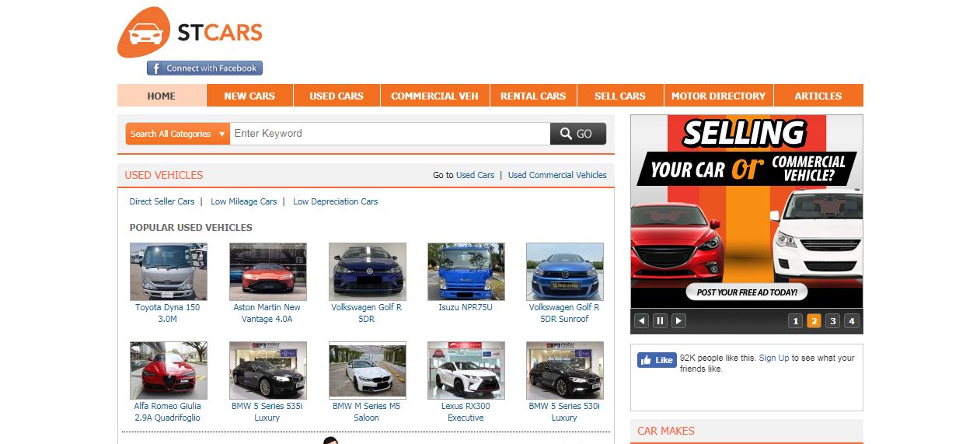This screenshot has height=444, width=980.
Task: Click BMW 5 Series 530i Luxury link
Action: tap(564, 411)
